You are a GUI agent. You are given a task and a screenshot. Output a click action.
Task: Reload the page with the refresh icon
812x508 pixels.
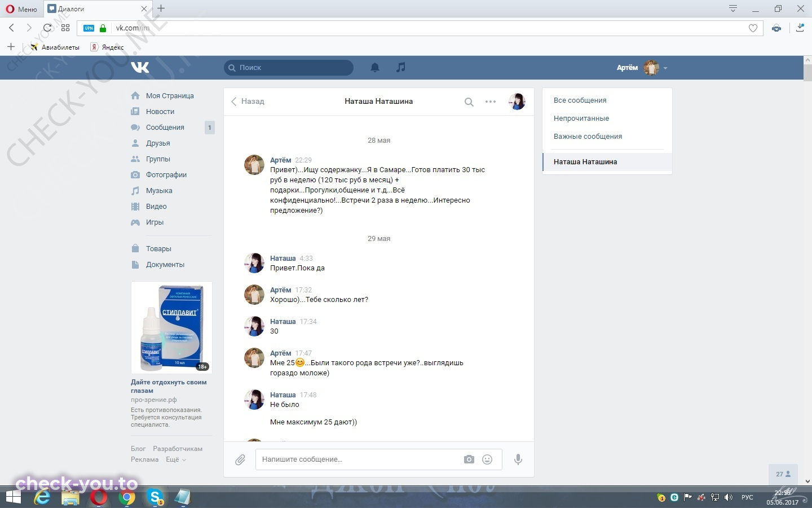[x=47, y=28]
